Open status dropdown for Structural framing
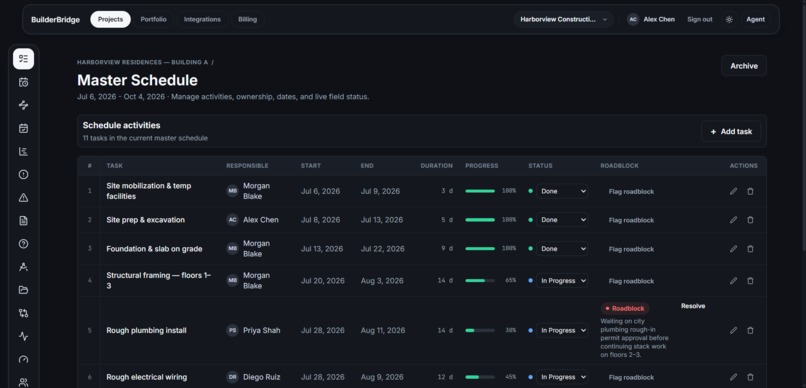The width and height of the screenshot is (806, 388). [x=562, y=281]
